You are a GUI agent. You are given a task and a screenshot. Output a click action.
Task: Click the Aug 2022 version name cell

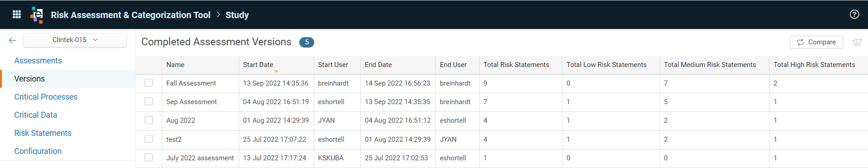[x=200, y=120]
